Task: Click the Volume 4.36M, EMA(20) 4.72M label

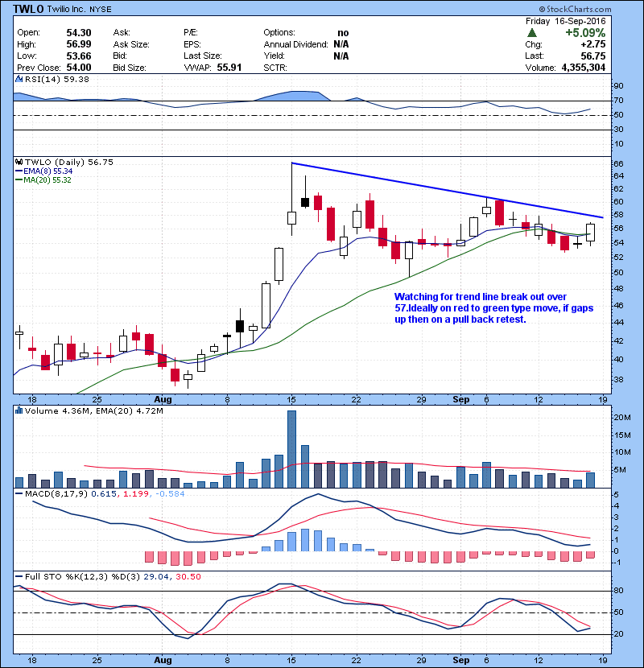Action: (93, 410)
